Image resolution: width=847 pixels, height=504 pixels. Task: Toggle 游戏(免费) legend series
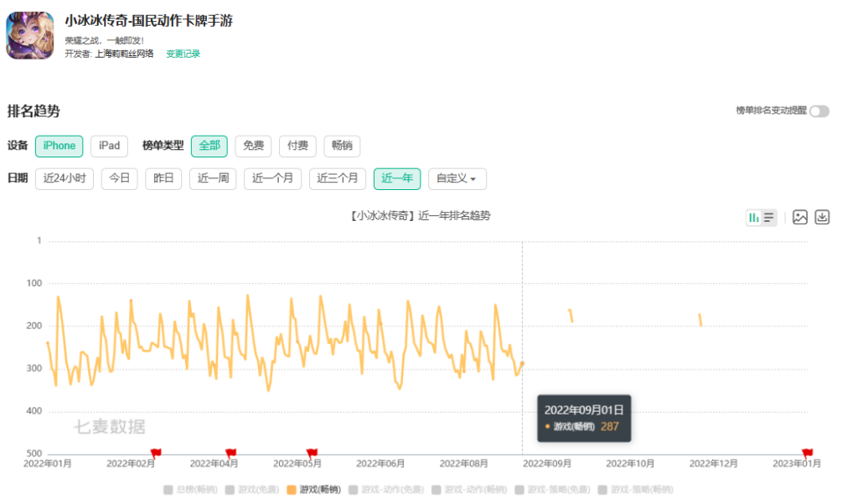pyautogui.click(x=251, y=490)
